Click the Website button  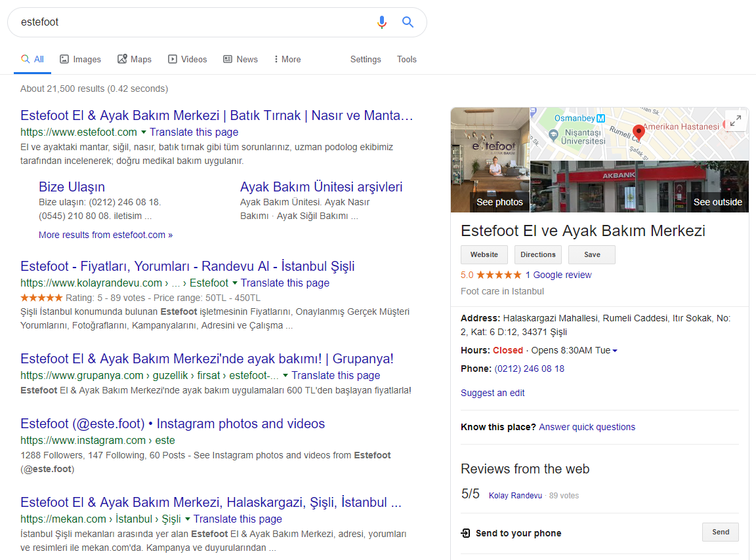(484, 254)
